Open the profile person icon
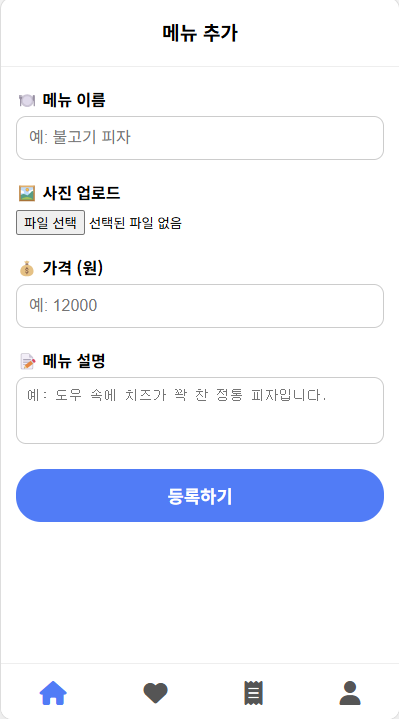This screenshot has width=399, height=719. pos(350,693)
